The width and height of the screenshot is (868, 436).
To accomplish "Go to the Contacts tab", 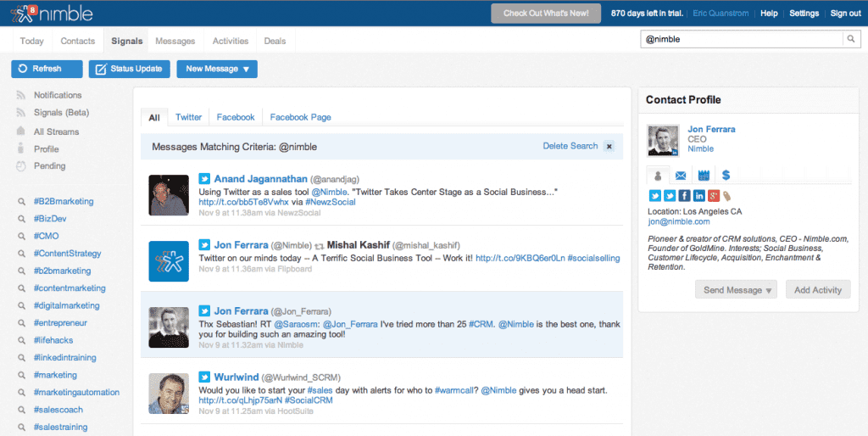I will tap(77, 41).
